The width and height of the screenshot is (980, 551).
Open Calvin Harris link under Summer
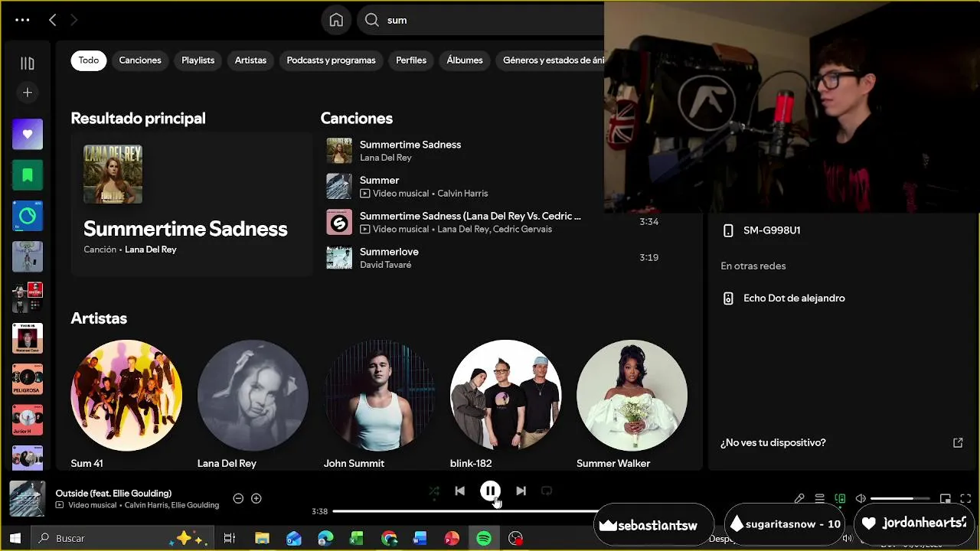462,194
